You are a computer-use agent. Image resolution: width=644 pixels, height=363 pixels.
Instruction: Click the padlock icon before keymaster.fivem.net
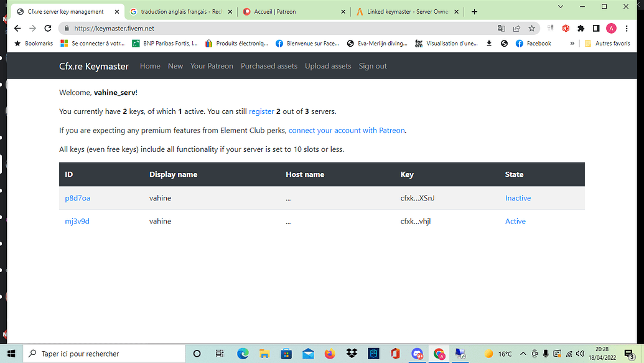pyautogui.click(x=67, y=28)
